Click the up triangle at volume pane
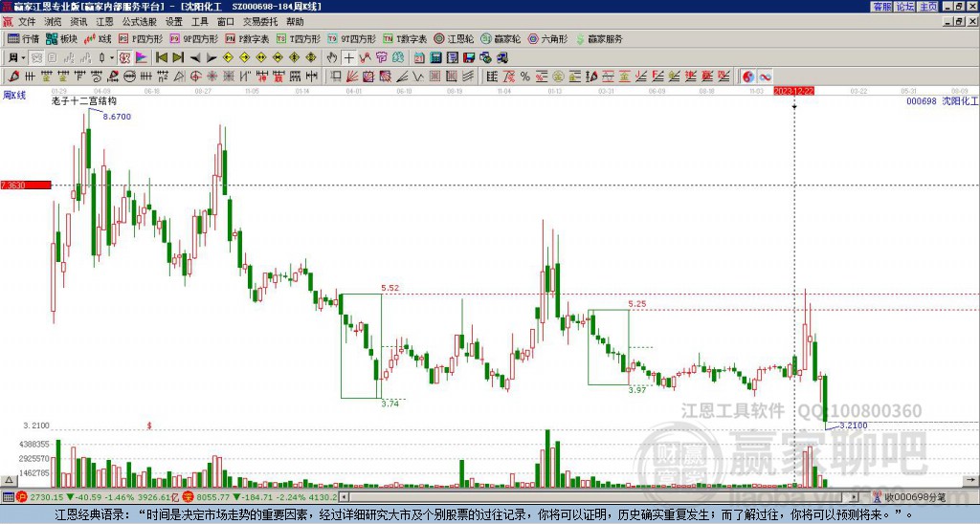Image resolution: width=980 pixels, height=524 pixels. [x=8, y=480]
